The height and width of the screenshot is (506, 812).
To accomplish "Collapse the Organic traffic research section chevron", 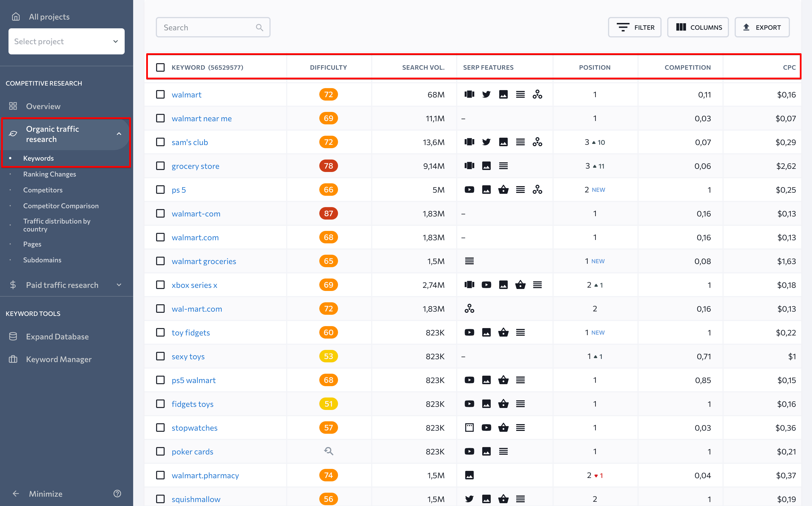I will [119, 134].
